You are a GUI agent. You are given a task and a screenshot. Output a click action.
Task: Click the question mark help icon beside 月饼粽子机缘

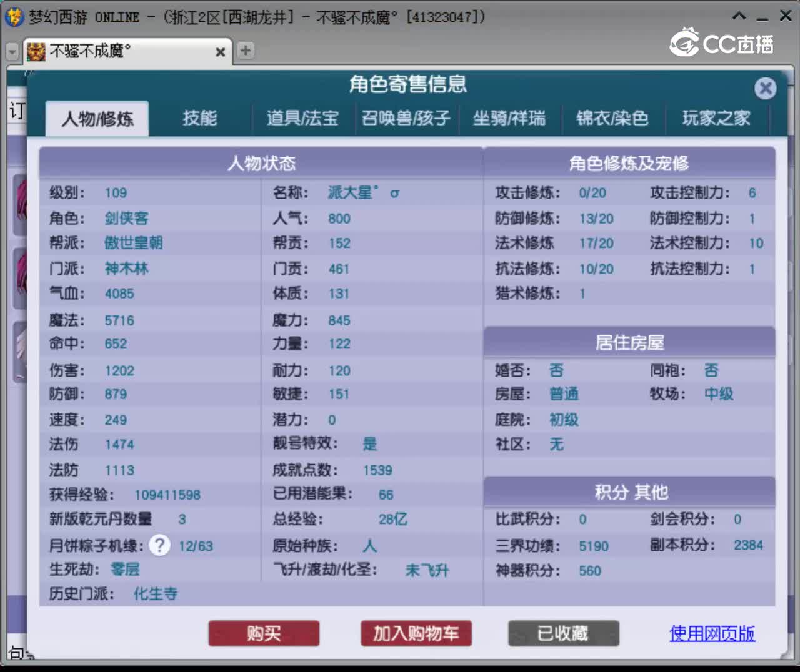coord(160,545)
